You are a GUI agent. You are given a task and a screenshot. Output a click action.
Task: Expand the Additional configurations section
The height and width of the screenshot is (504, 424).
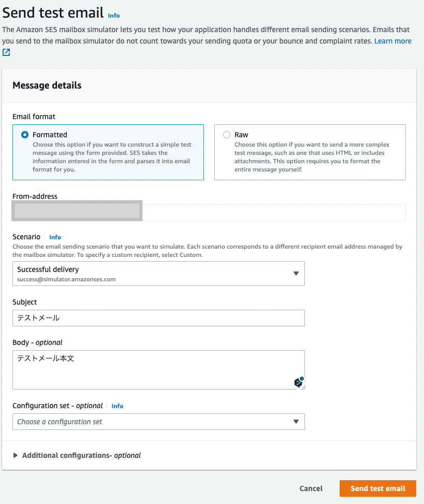pos(81,455)
